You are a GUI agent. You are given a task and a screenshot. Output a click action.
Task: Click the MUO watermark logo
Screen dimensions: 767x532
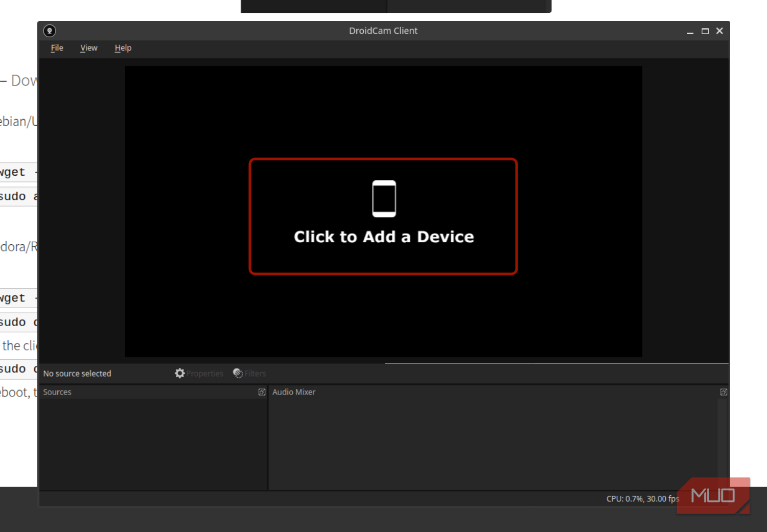pos(713,495)
